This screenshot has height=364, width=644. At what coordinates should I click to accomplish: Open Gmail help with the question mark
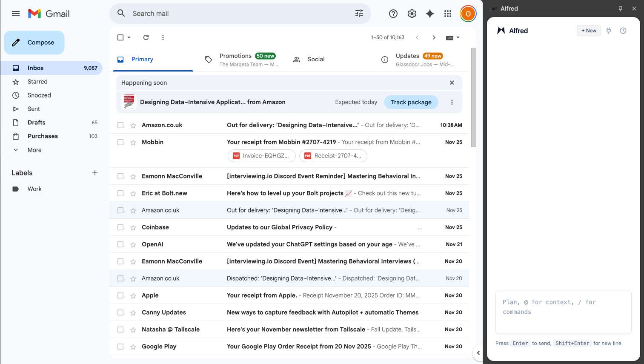[x=393, y=13]
